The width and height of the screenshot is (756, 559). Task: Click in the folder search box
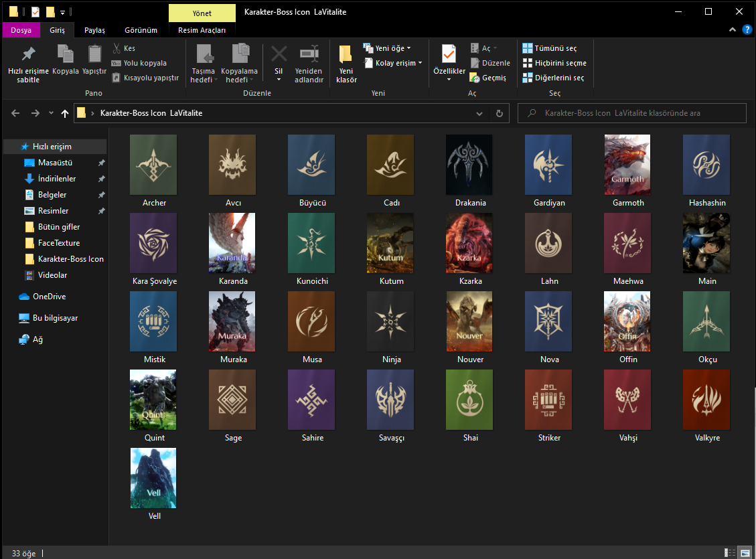tap(631, 113)
